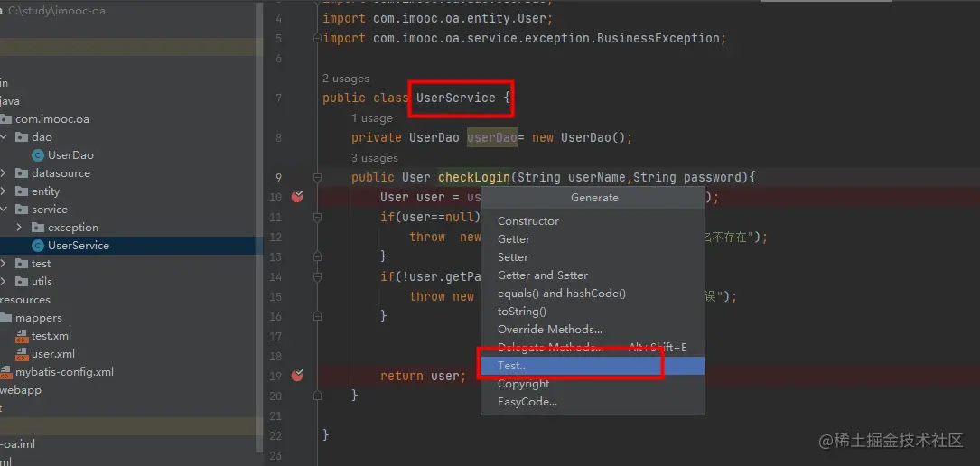
Task: Click line number 22 in gutter
Action: coord(275,435)
